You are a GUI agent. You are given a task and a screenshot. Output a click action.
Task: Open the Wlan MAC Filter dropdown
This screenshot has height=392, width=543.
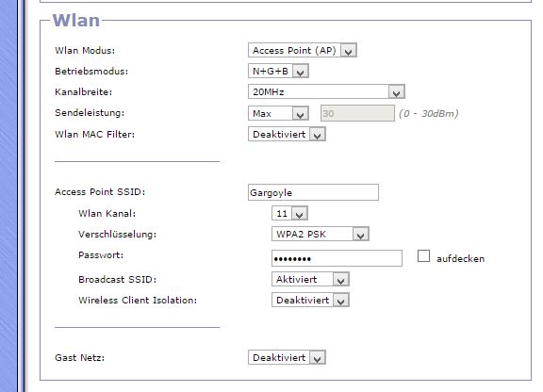[287, 135]
